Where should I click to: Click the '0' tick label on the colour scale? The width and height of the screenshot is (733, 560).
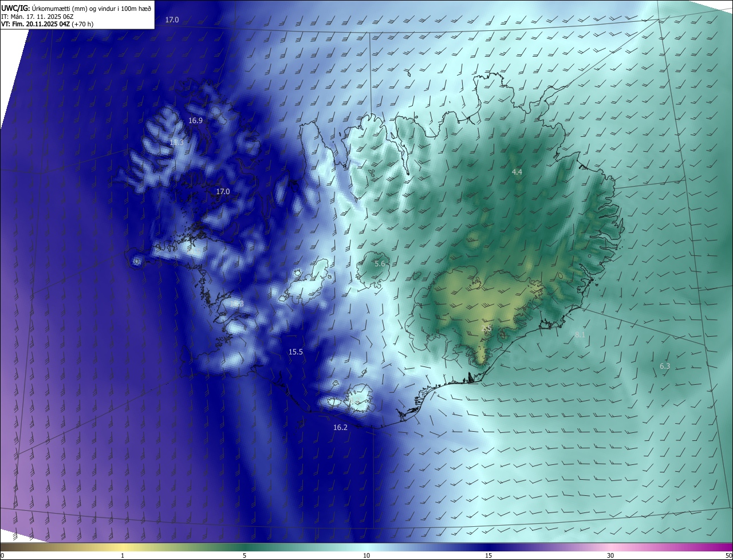click(x=2, y=555)
